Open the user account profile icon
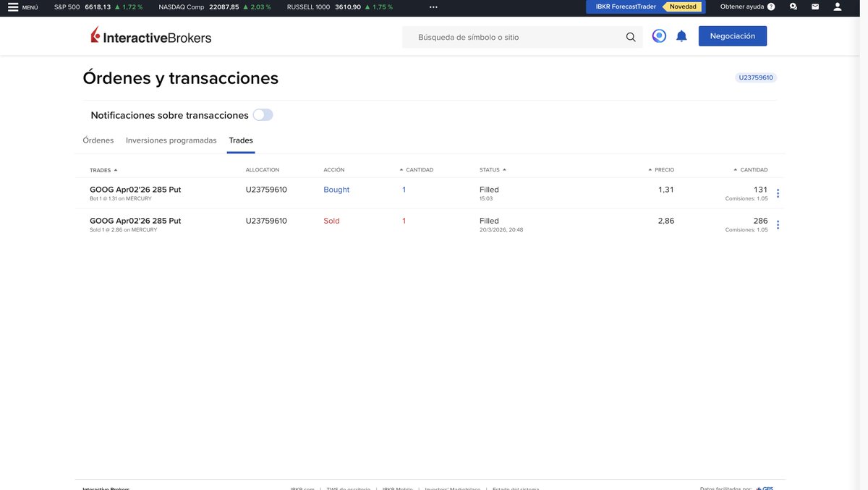The image size is (868, 490). pyautogui.click(x=838, y=7)
